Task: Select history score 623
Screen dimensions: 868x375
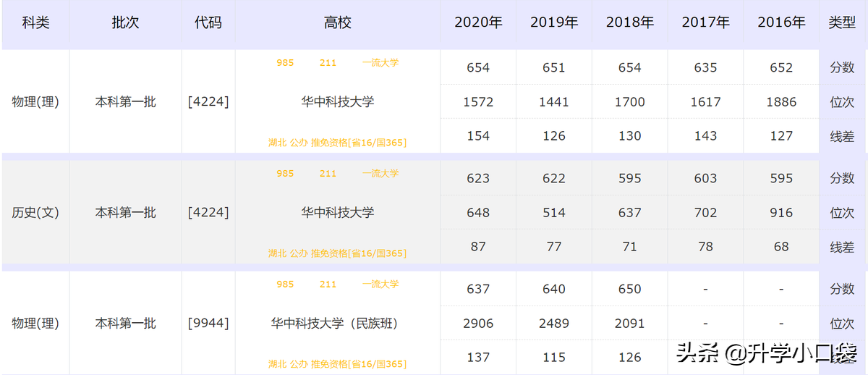Action: 478,178
